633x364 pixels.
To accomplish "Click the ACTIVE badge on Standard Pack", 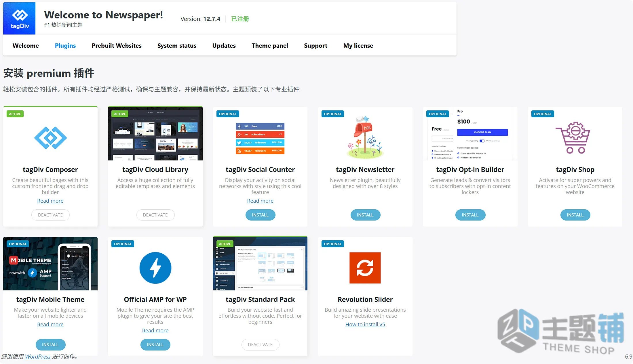I will point(225,244).
